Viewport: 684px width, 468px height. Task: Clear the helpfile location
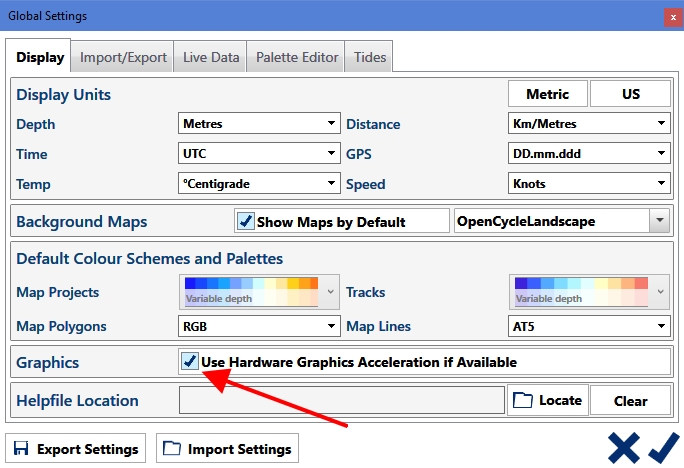tap(630, 401)
